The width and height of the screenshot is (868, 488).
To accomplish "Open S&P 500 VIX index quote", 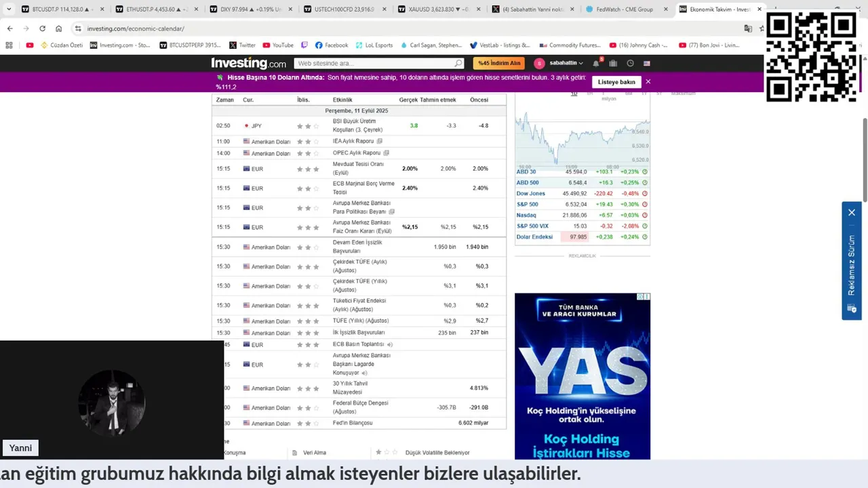I will point(532,226).
